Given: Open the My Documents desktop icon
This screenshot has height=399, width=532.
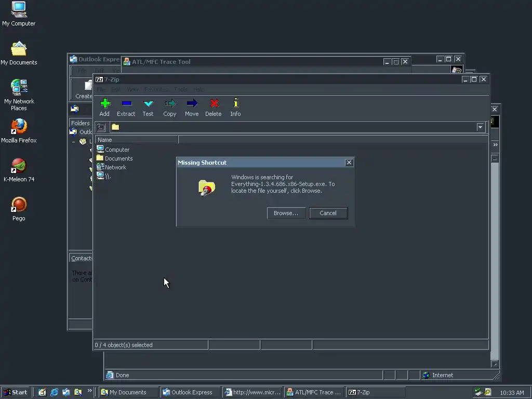Looking at the screenshot, I should point(19,54).
